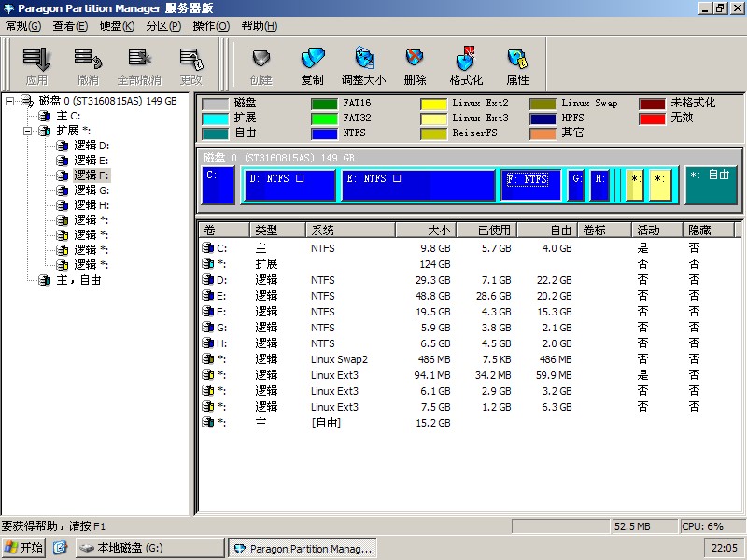Sort by the 大小 column header
The height and width of the screenshot is (560, 747).
(x=426, y=231)
